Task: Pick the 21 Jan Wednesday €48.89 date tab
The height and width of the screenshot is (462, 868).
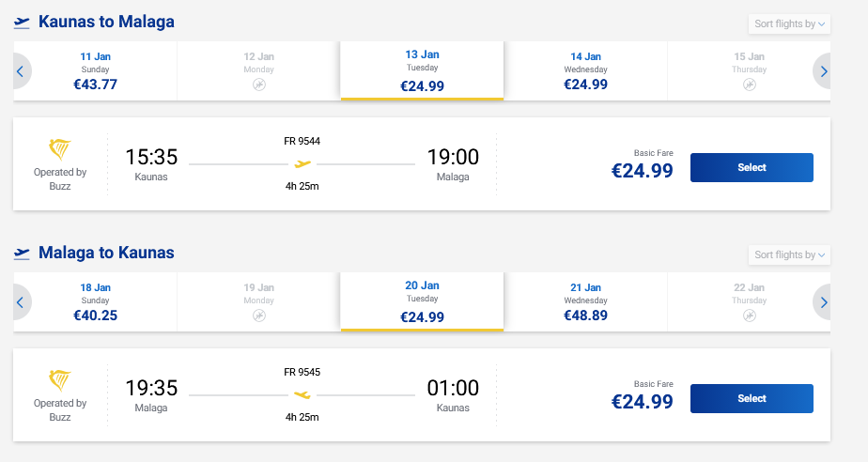Action: coord(585,301)
